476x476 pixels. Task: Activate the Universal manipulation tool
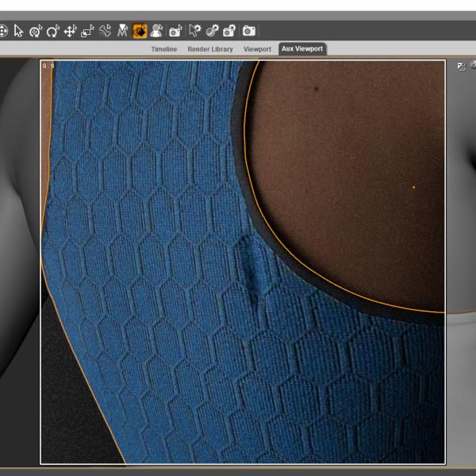[36, 31]
